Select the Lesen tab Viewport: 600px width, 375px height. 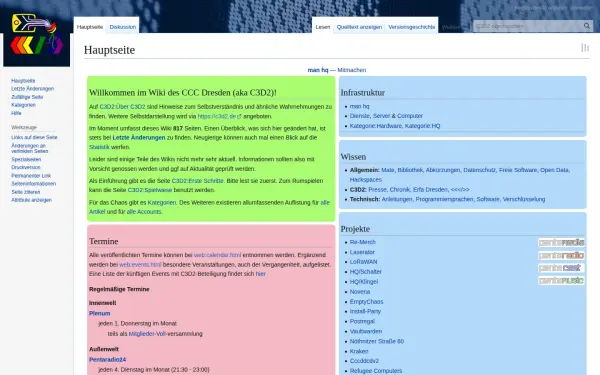pyautogui.click(x=323, y=27)
